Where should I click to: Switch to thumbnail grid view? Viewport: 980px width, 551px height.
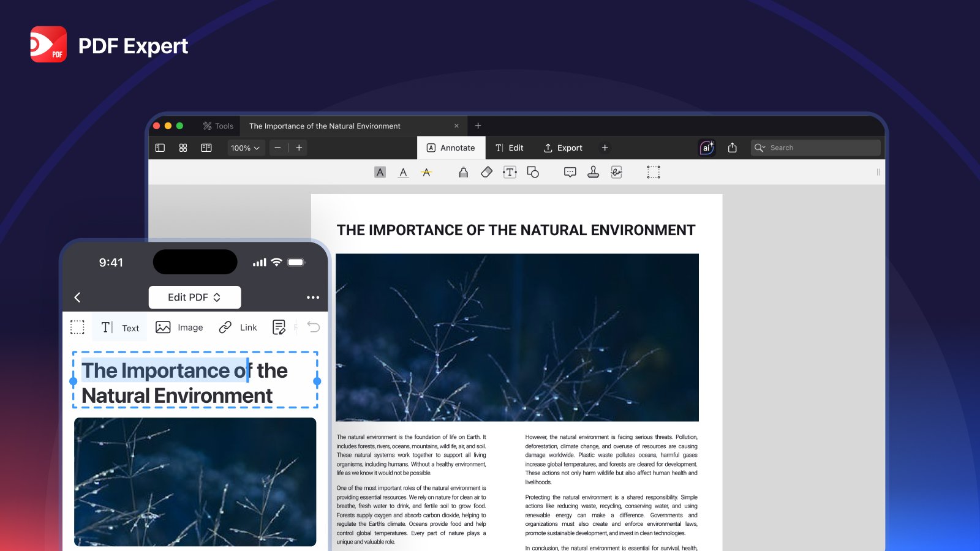pyautogui.click(x=183, y=148)
